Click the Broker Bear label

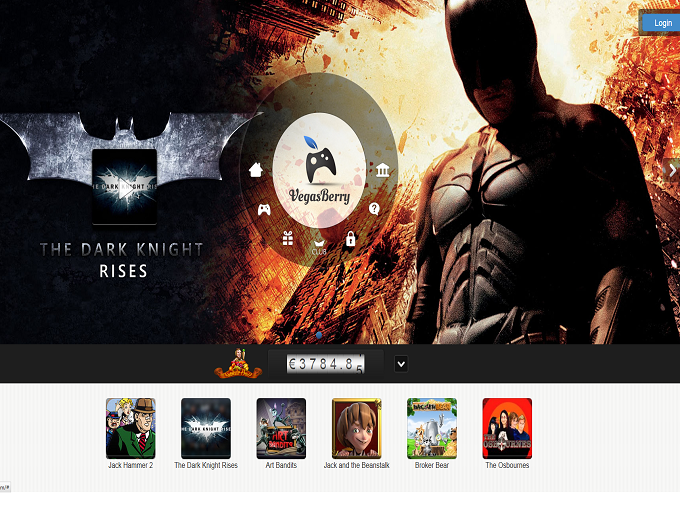tap(432, 465)
